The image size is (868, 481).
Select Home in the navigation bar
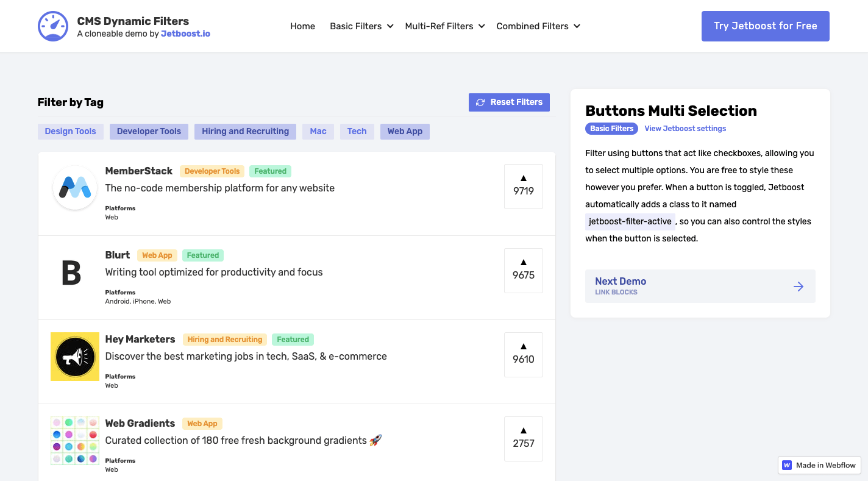click(x=302, y=26)
